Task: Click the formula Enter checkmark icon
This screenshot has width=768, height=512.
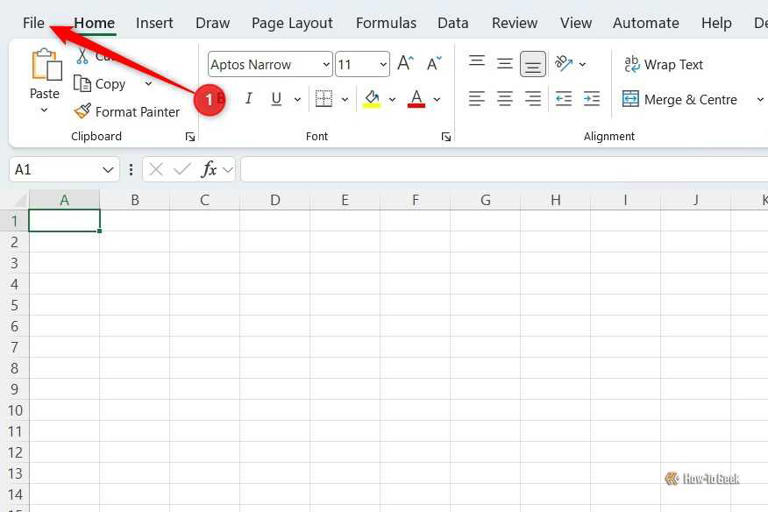Action: (182, 170)
